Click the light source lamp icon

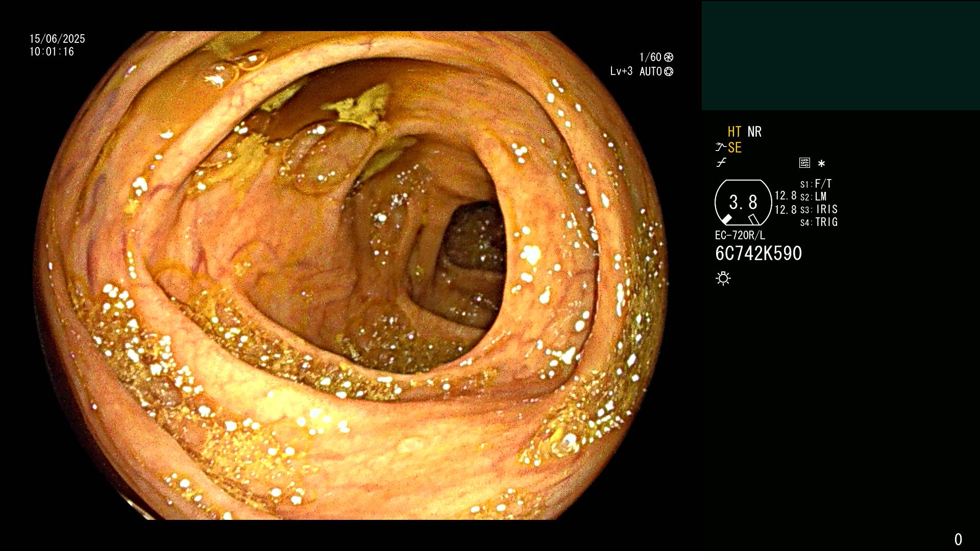click(723, 279)
